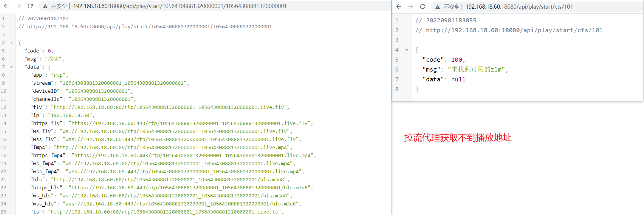Open the "https_hls" URL on line 22
This screenshot has width=644, height=215.
(190, 188)
